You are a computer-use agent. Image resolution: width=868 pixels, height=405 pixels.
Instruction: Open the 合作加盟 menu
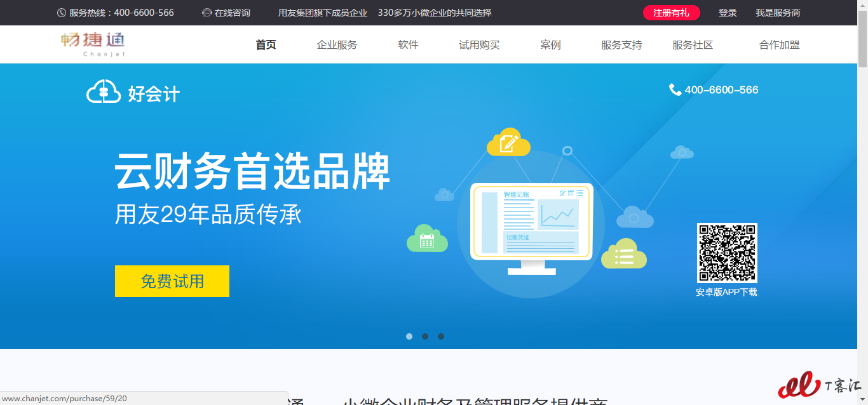click(x=779, y=45)
